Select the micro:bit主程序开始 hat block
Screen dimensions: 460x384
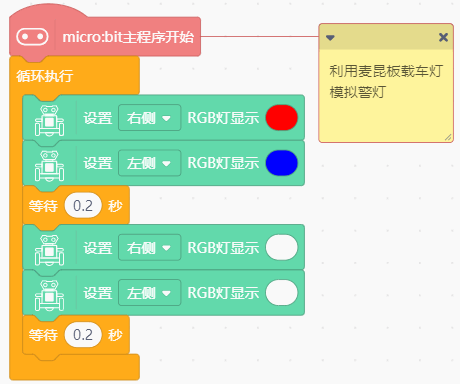point(105,33)
